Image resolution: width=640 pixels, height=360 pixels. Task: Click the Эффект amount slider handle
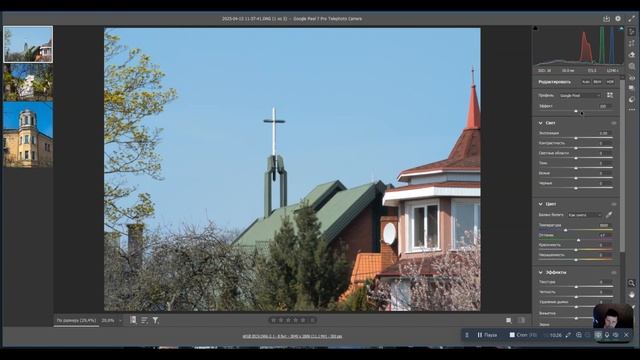[x=576, y=111]
